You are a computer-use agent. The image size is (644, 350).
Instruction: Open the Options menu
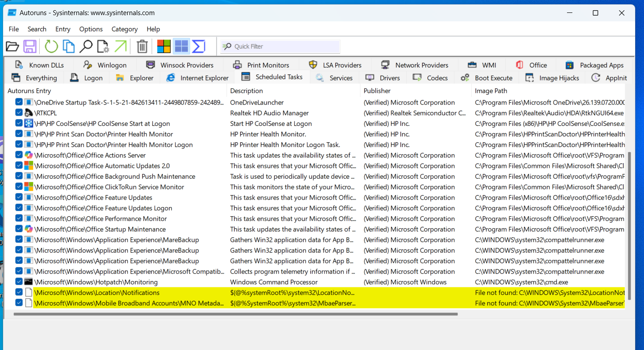point(91,29)
